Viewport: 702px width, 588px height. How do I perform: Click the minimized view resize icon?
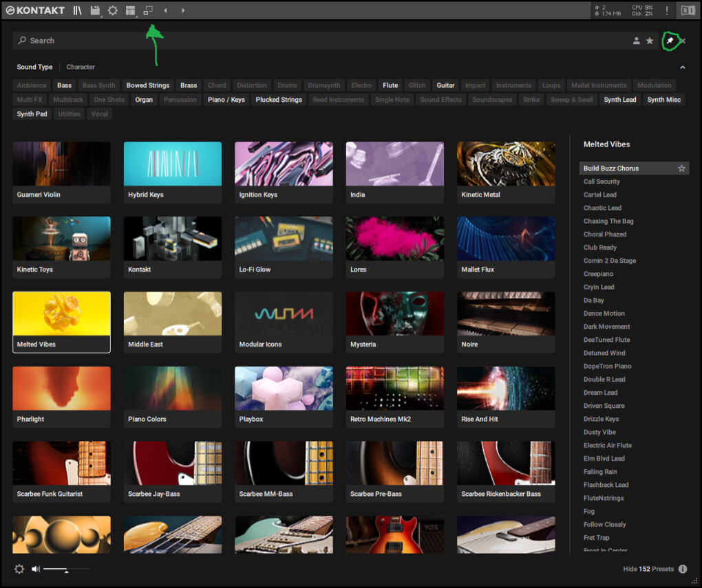pos(148,10)
